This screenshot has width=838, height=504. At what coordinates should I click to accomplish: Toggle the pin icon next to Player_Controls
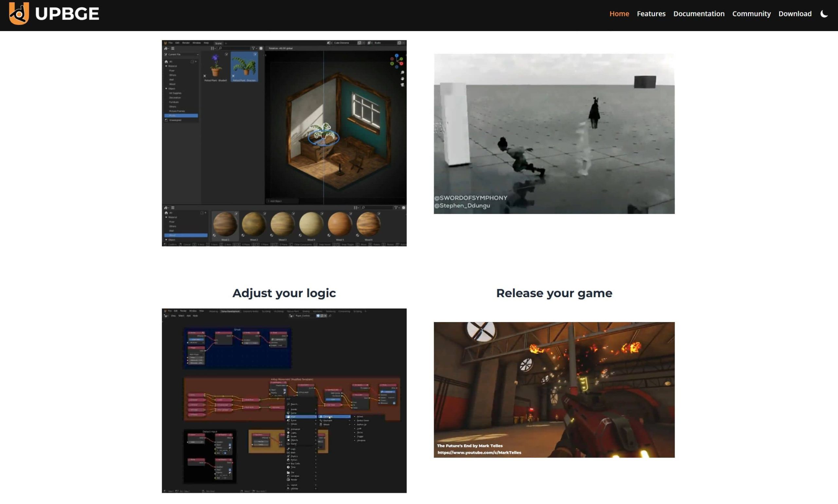point(330,316)
